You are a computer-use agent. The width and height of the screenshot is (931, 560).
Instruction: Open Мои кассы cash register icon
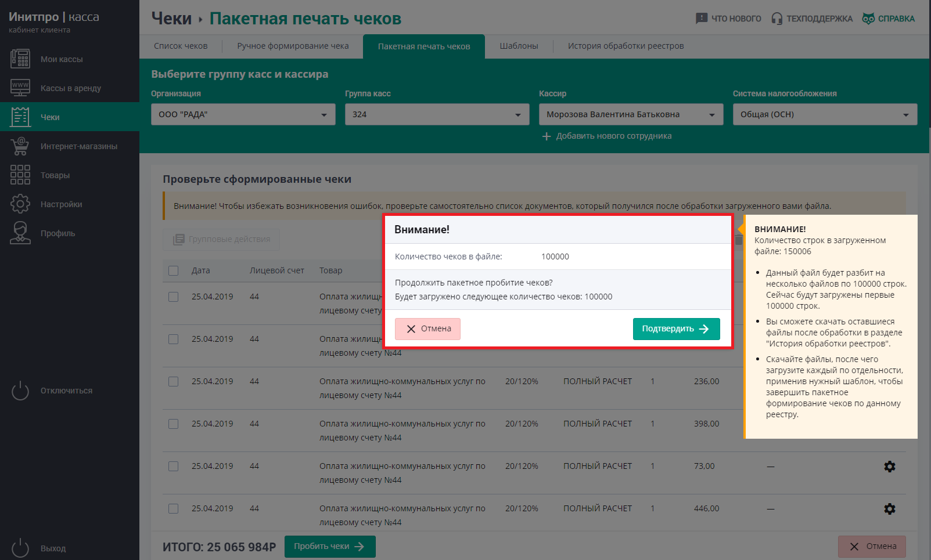[x=20, y=59]
